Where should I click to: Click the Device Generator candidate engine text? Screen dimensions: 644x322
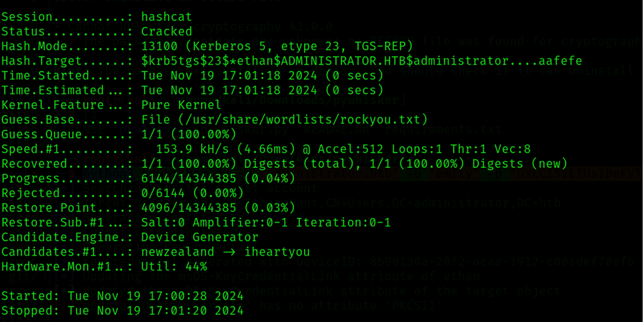200,238
